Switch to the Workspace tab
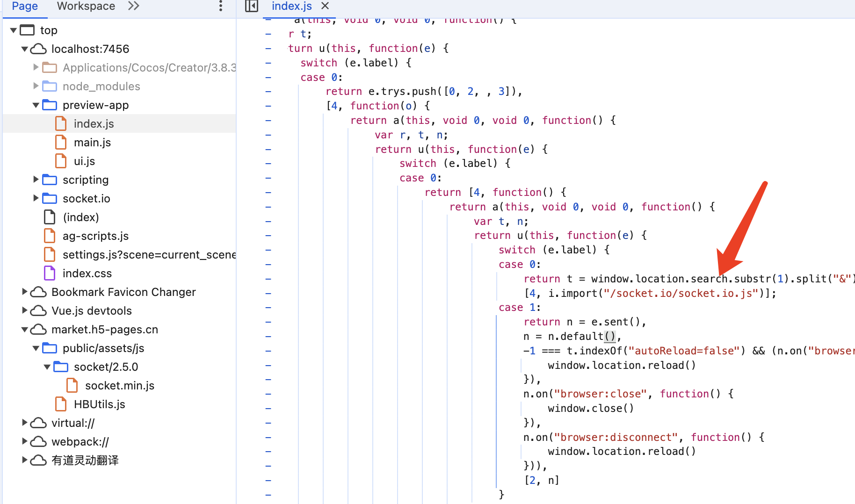855x504 pixels. coord(86,6)
